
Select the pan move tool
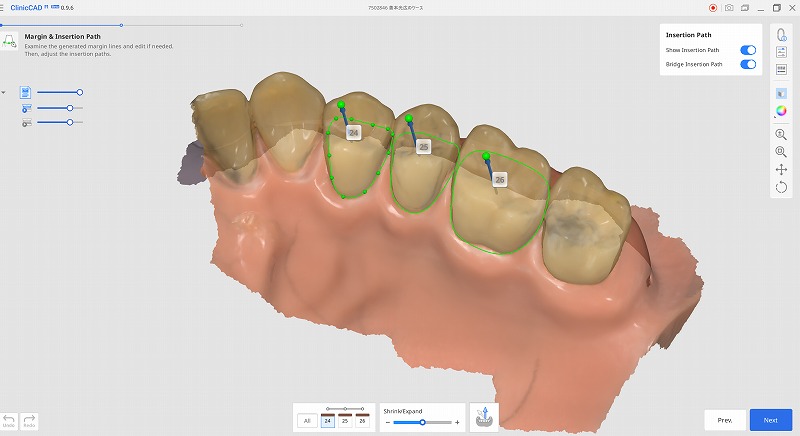coord(781,169)
